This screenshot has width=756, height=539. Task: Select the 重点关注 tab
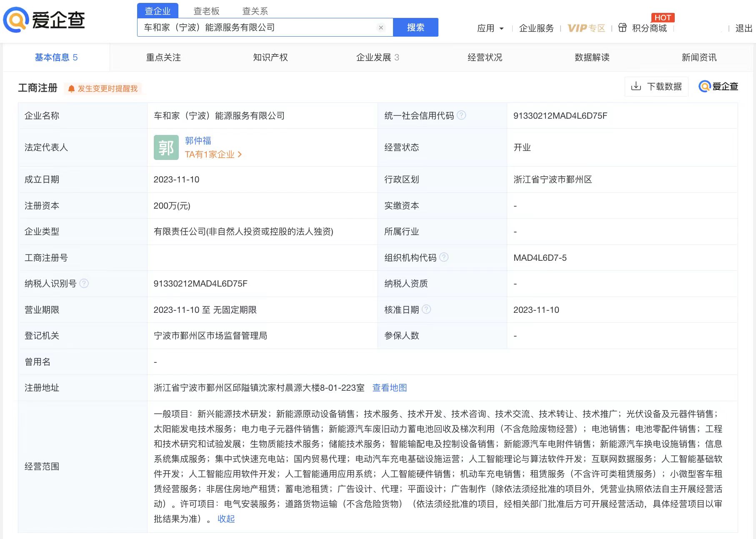(x=163, y=57)
